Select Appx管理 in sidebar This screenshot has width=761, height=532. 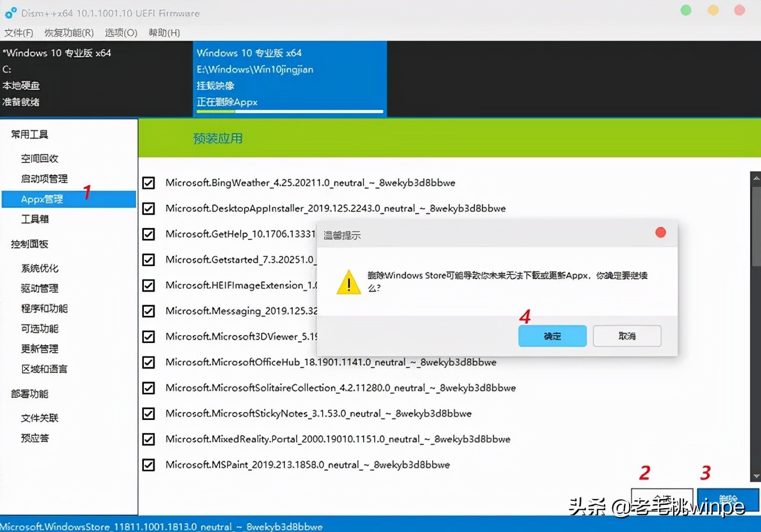[x=69, y=199]
